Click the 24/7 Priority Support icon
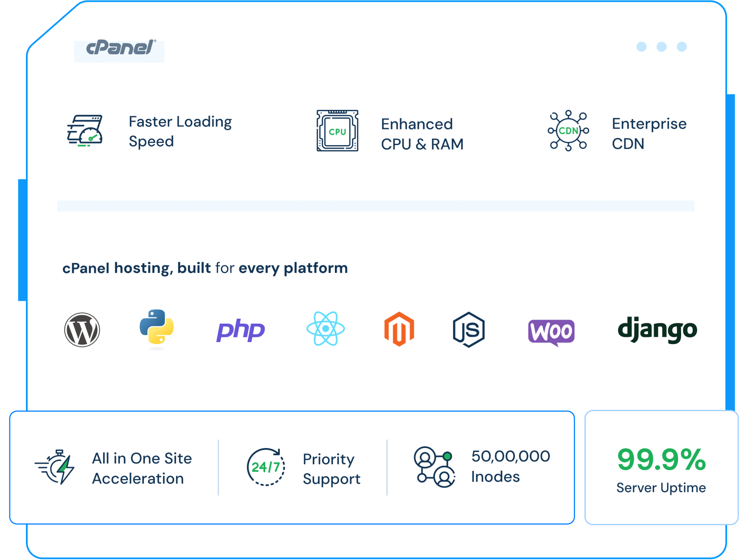This screenshot has height=560, width=747. pos(266,467)
